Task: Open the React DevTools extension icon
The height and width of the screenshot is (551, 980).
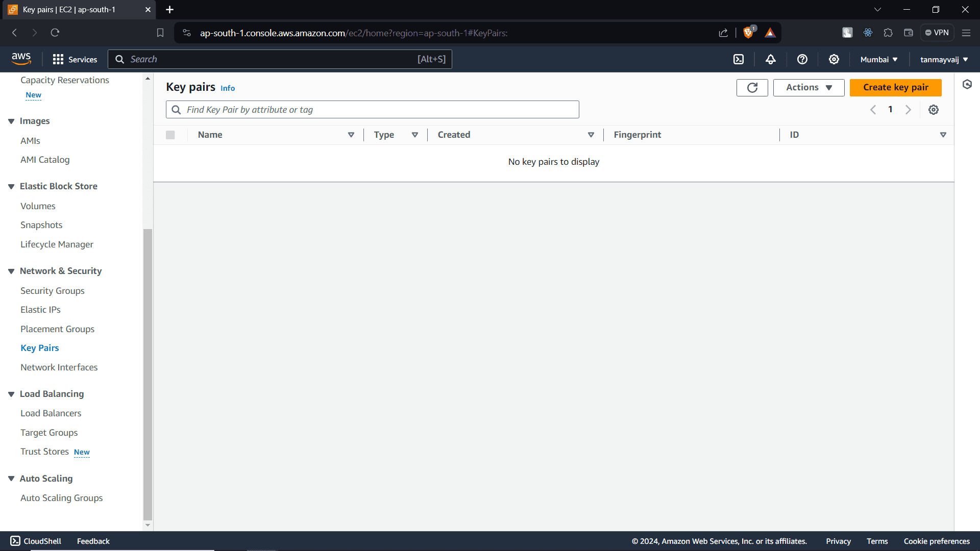Action: click(x=868, y=32)
